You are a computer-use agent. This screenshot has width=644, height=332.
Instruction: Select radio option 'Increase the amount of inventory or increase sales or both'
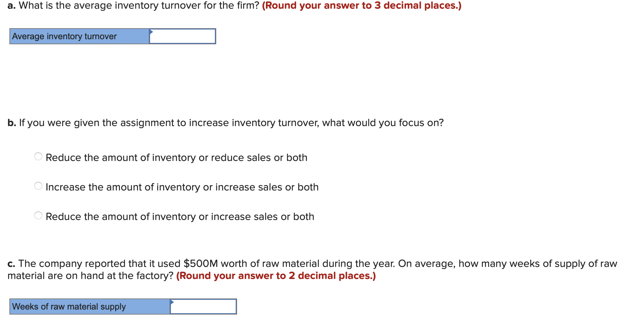click(38, 185)
